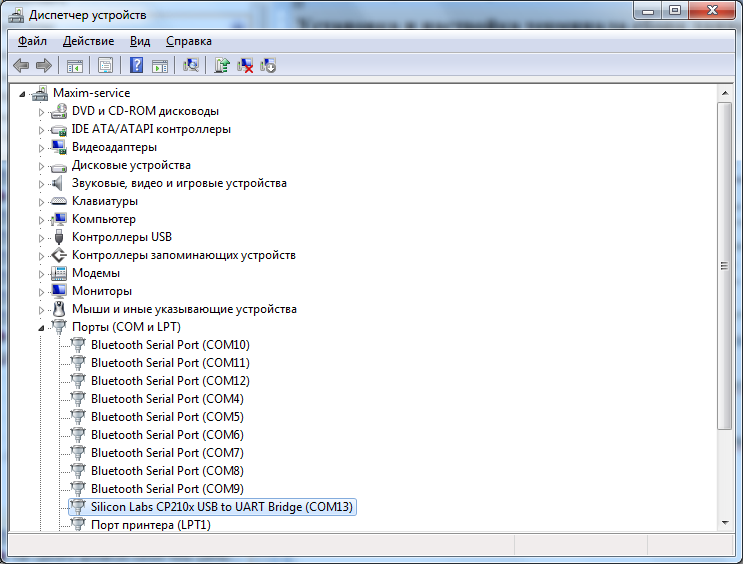Scan for hardware changes toolbar icon
Screen dimensions: 743x564
191,66
